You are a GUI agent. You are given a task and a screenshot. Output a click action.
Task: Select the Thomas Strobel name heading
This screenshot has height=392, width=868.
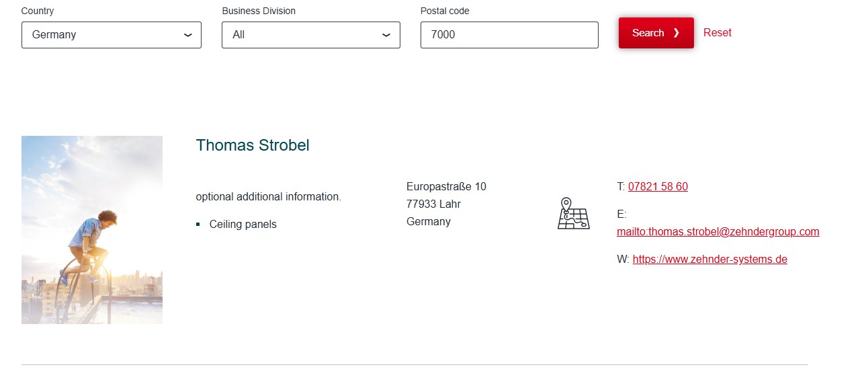[253, 145]
